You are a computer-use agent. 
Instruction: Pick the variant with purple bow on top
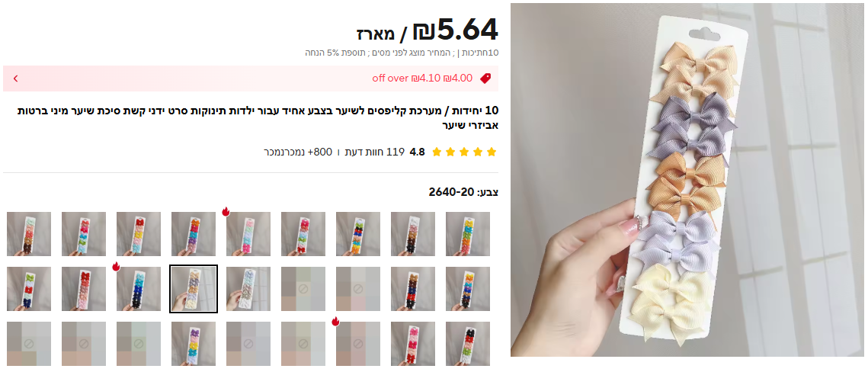(x=194, y=343)
